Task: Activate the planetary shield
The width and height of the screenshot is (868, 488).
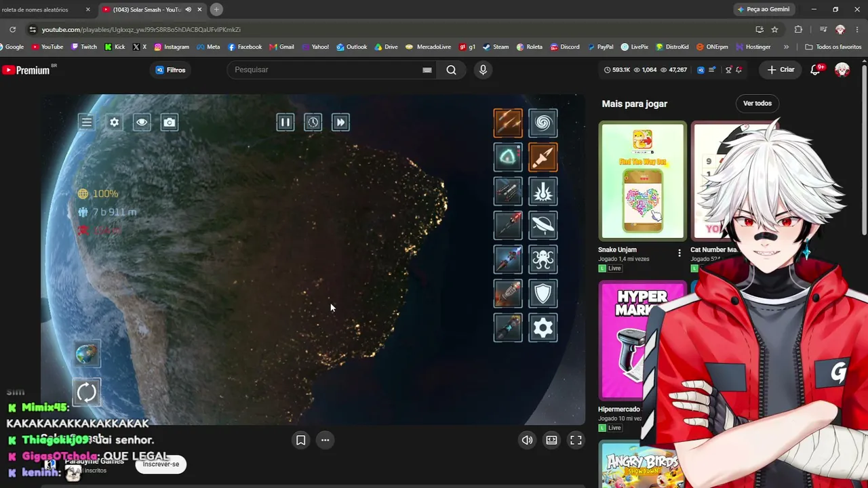Action: point(542,293)
